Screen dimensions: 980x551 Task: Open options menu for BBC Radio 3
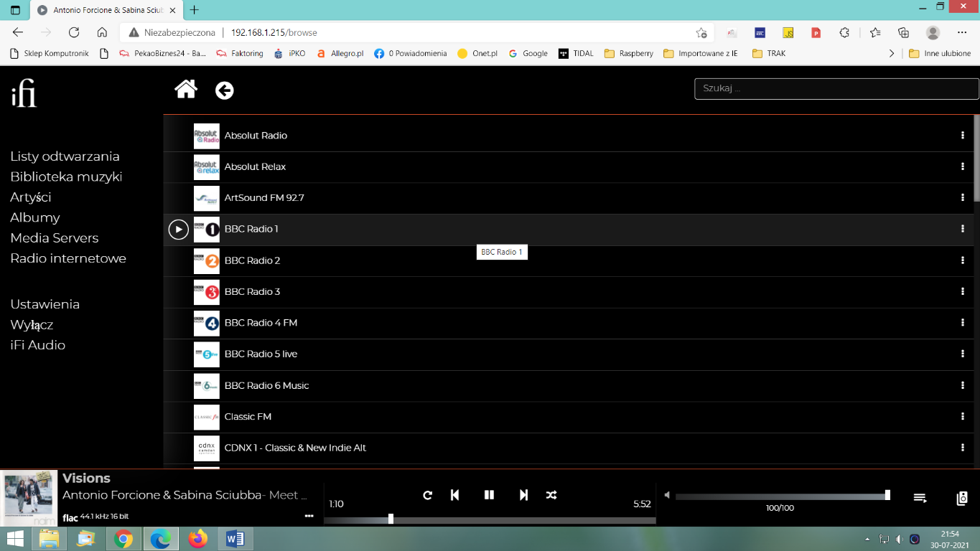963,291
